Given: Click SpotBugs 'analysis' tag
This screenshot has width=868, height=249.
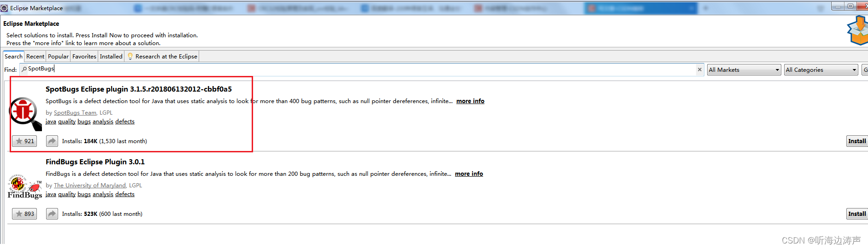Looking at the screenshot, I should [103, 122].
